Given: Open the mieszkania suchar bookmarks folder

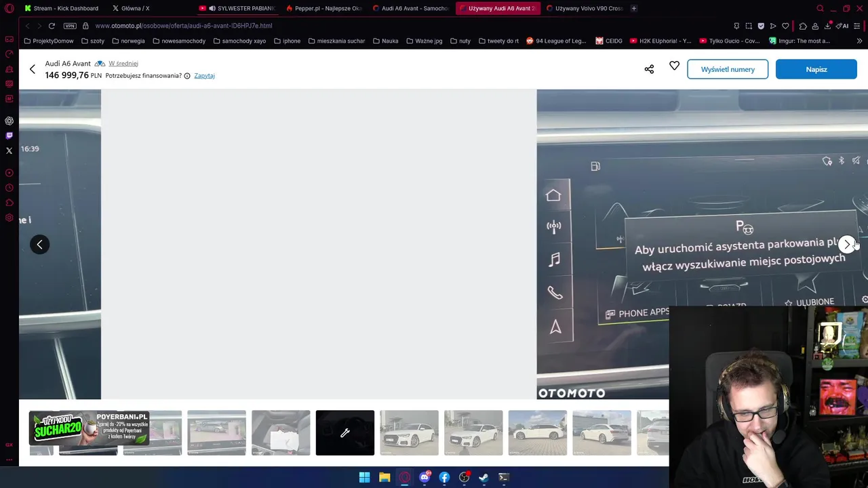Looking at the screenshot, I should (x=336, y=41).
